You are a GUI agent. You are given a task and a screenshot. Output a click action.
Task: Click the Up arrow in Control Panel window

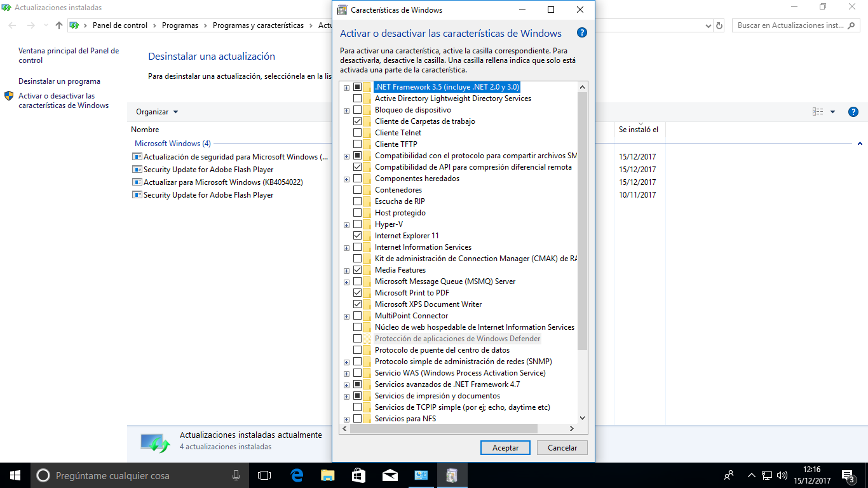tap(59, 25)
